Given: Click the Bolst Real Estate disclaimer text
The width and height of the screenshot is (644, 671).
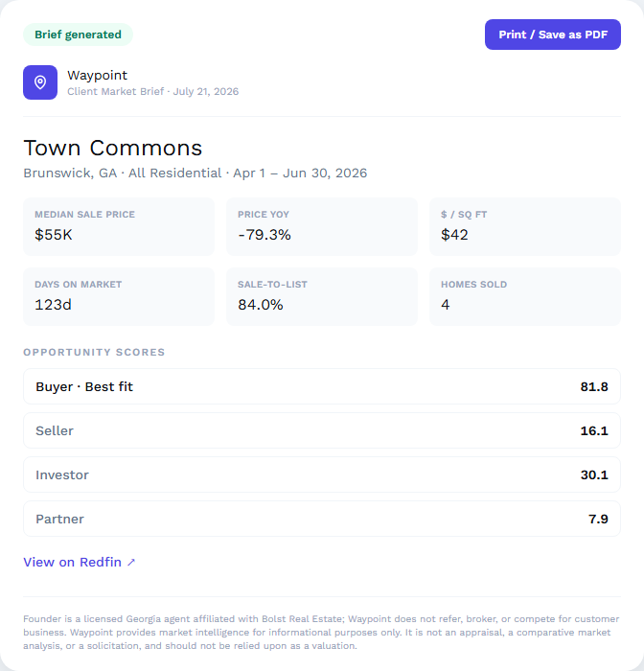Looking at the screenshot, I should click(322, 632).
